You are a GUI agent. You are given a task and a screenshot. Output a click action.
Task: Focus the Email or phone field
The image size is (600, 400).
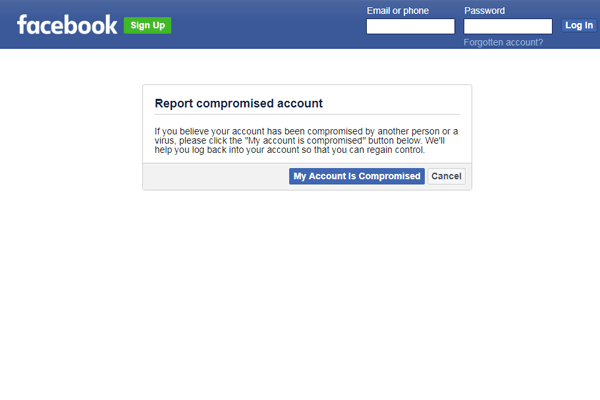410,27
